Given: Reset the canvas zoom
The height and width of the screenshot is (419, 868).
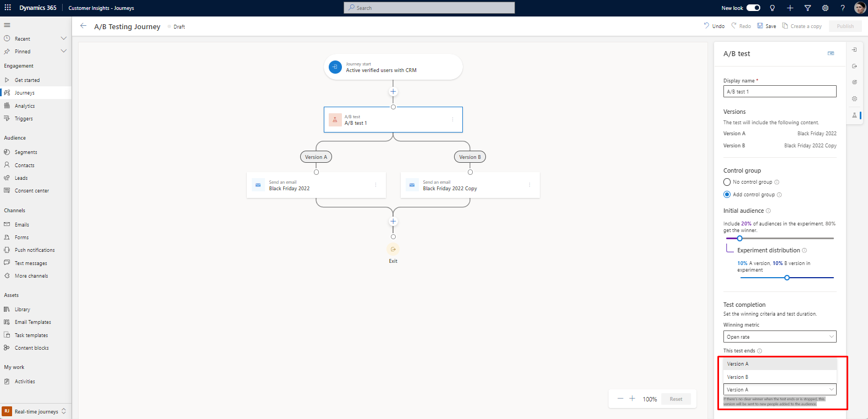Looking at the screenshot, I should pos(676,399).
